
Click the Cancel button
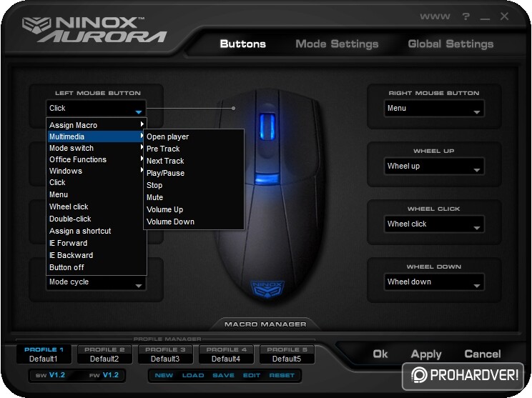click(x=483, y=354)
